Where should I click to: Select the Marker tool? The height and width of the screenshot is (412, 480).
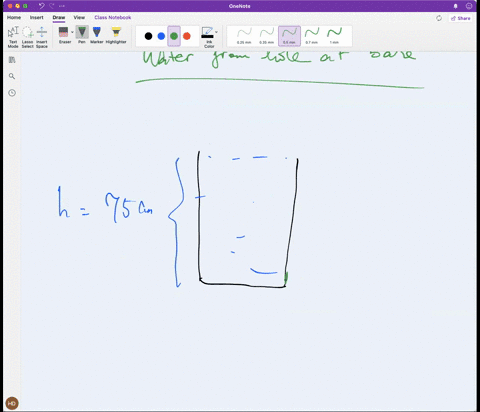coord(97,35)
